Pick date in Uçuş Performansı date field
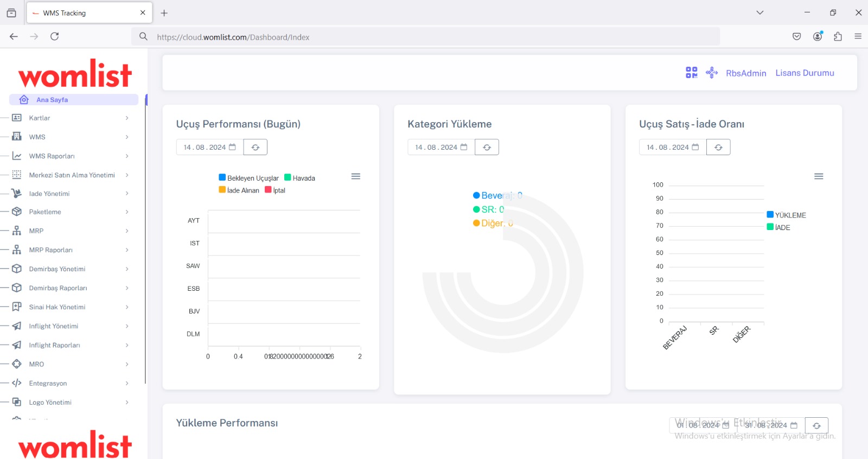The height and width of the screenshot is (459, 868). tap(209, 147)
